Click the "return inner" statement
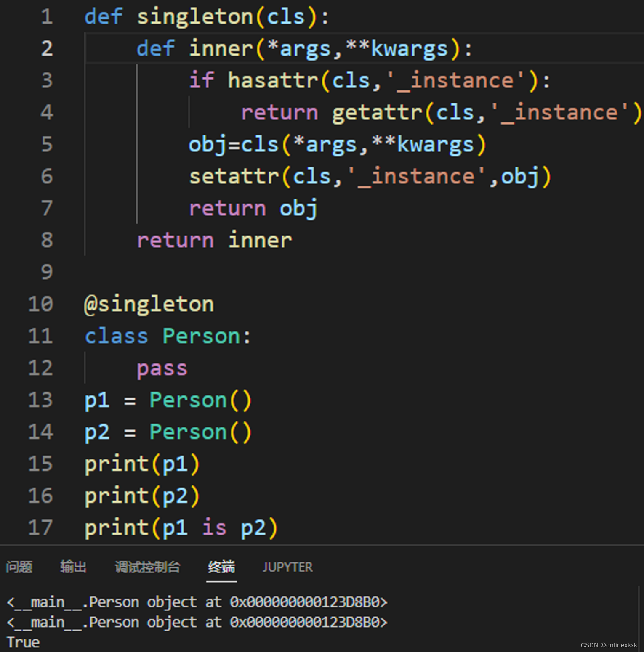This screenshot has width=644, height=652. click(x=213, y=240)
